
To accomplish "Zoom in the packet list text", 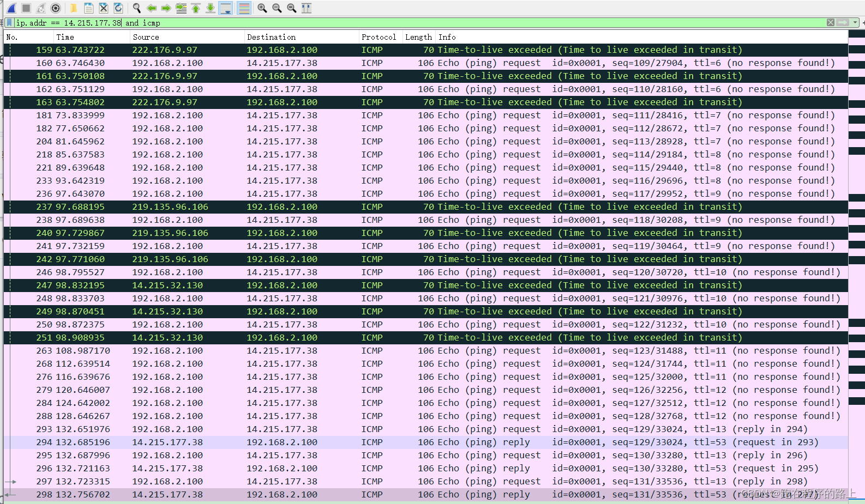I will (x=262, y=8).
